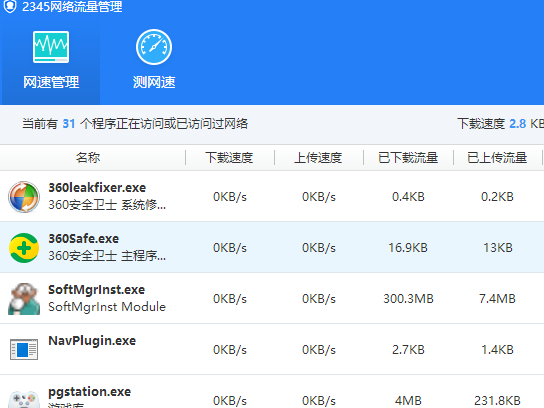This screenshot has width=544, height=408.
Task: Click the 0.2KB uploaded value
Action: tap(497, 197)
